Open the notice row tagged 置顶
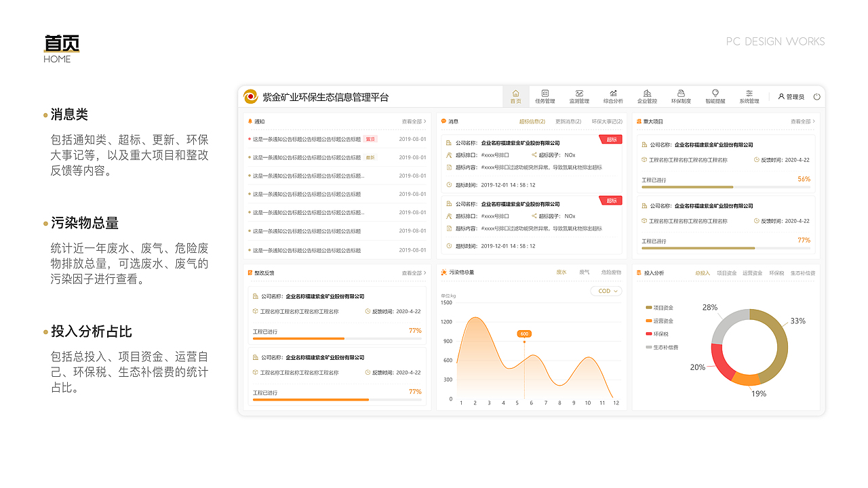The height and width of the screenshot is (488, 868). point(337,139)
